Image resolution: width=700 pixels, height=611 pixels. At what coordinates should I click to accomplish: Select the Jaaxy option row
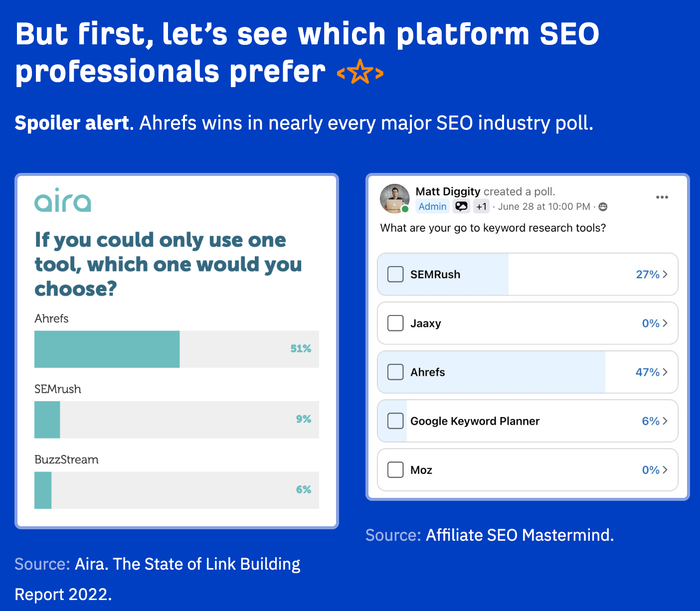[x=527, y=323]
